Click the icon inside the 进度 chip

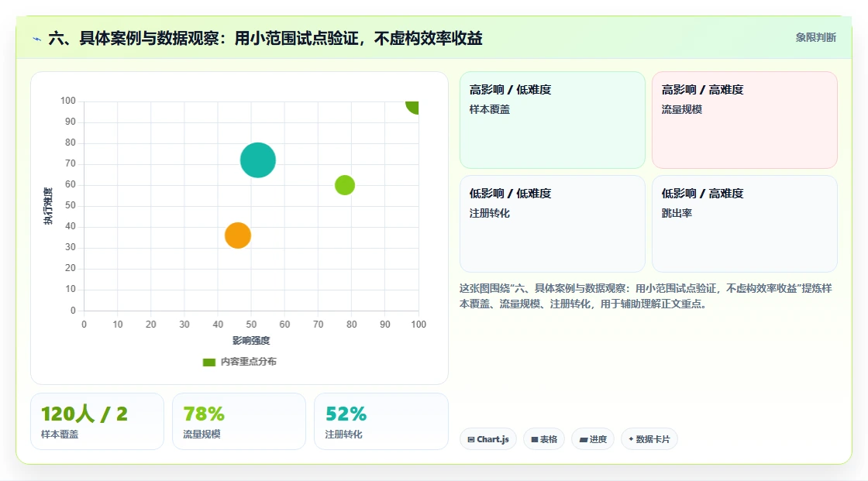(584, 439)
